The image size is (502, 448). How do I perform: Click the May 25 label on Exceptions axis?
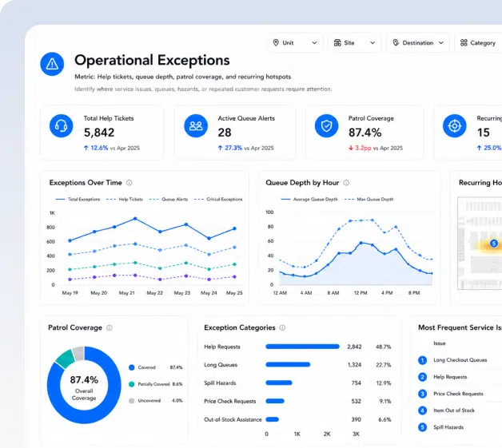tap(234, 293)
